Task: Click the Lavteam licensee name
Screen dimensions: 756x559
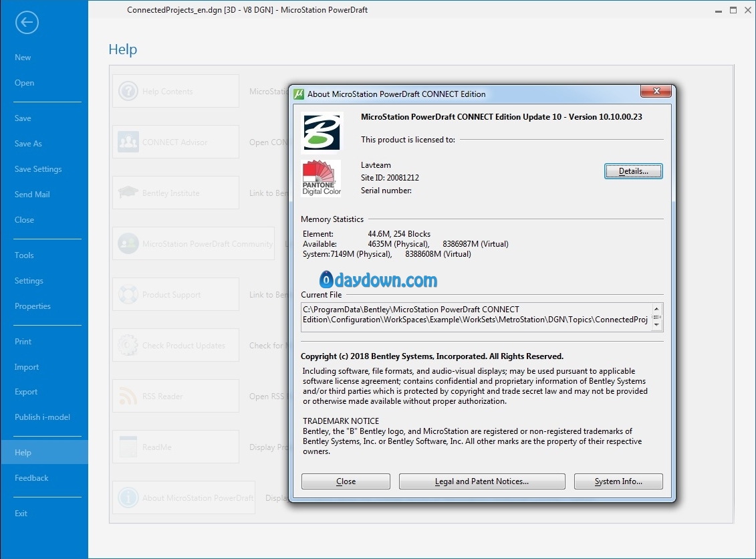Action: tap(376, 165)
